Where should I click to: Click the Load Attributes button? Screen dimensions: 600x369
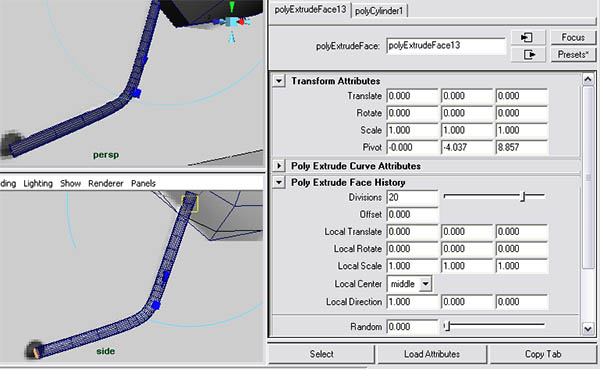click(x=432, y=354)
